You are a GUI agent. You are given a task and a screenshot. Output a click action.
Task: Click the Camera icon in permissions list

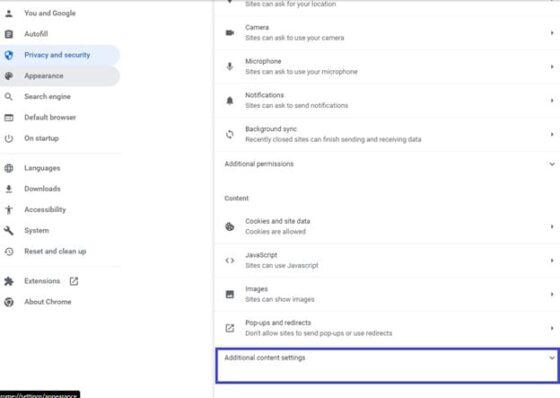[230, 33]
